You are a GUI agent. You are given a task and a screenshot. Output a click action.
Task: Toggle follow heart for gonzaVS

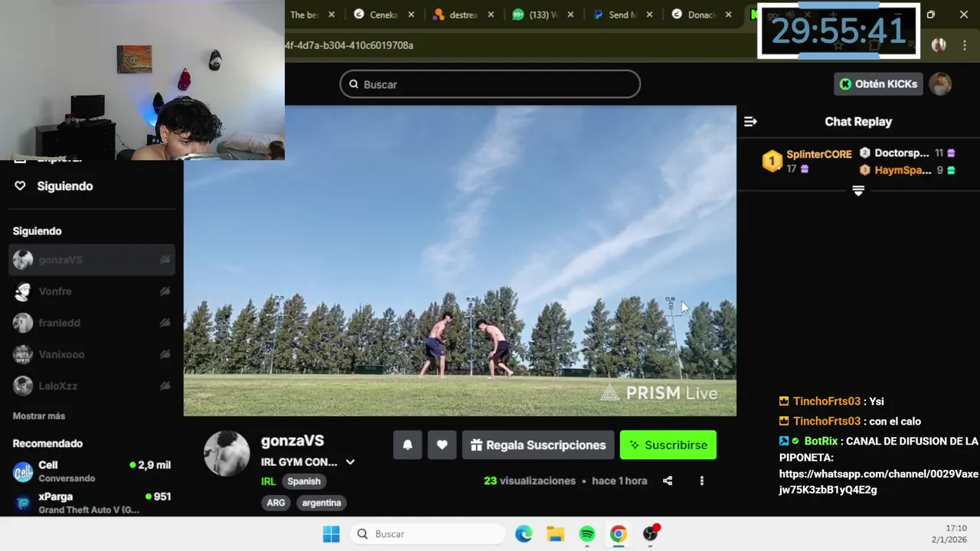[442, 445]
